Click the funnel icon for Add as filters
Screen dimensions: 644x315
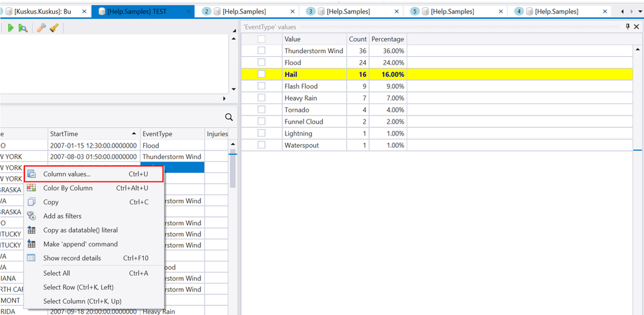coord(31,216)
